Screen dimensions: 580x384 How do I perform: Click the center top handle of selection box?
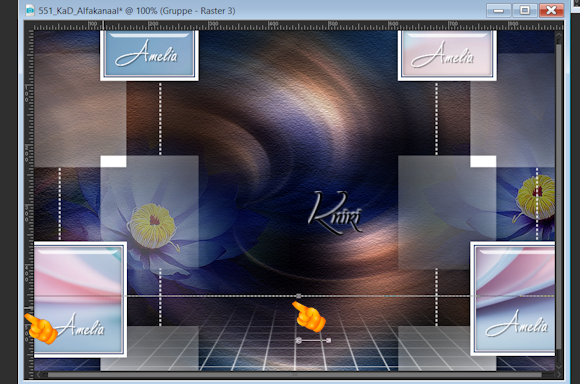299,296
